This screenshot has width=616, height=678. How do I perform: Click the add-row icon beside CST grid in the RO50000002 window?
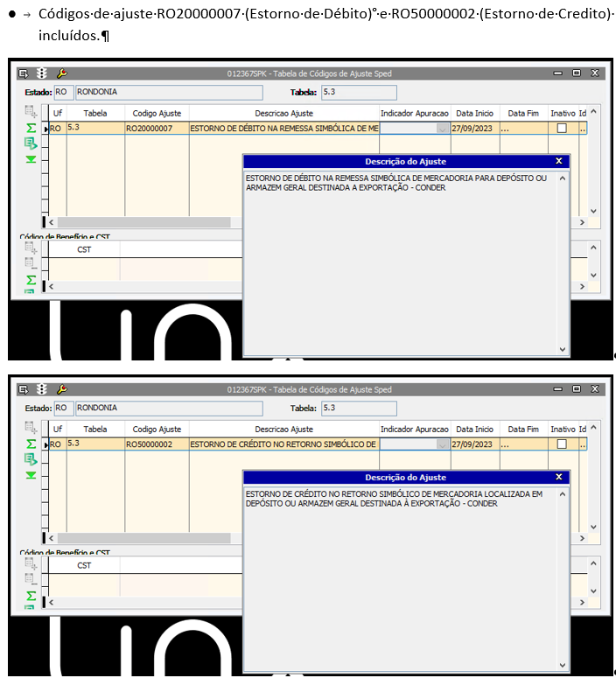tap(31, 564)
